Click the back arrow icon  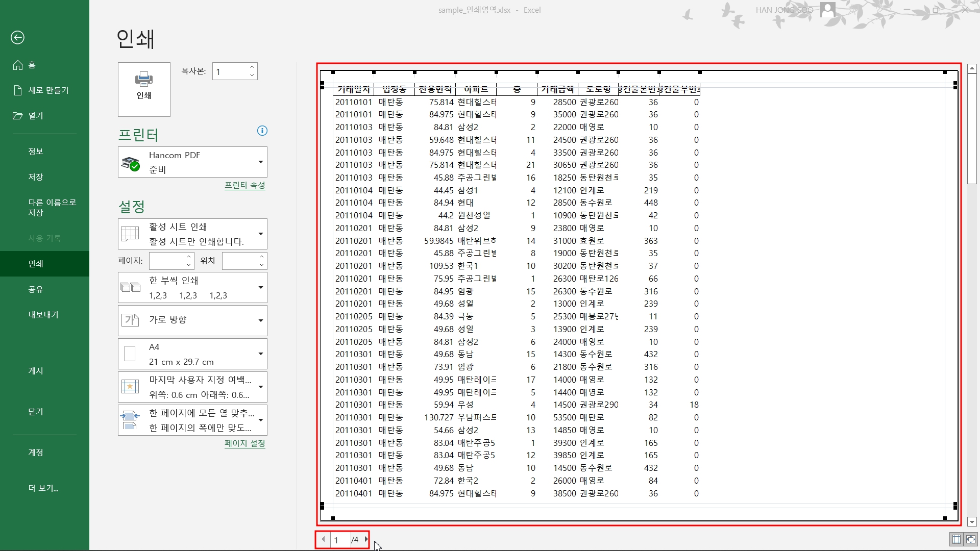tap(17, 37)
